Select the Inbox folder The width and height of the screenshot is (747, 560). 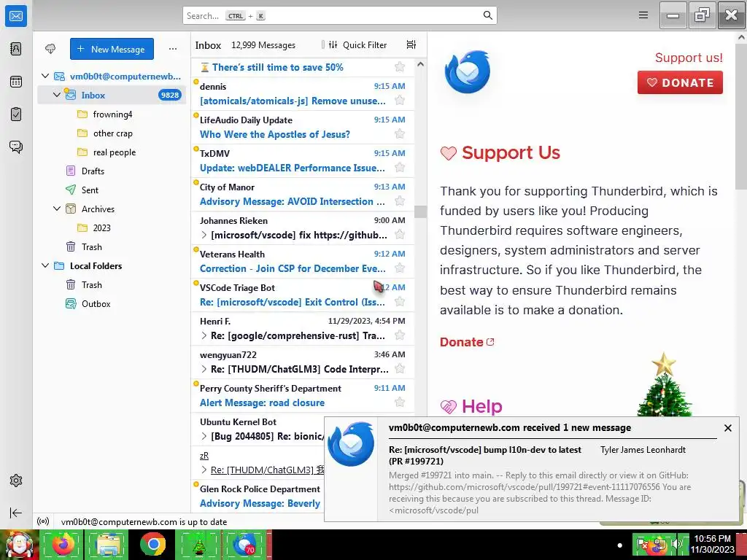[x=112, y=95]
